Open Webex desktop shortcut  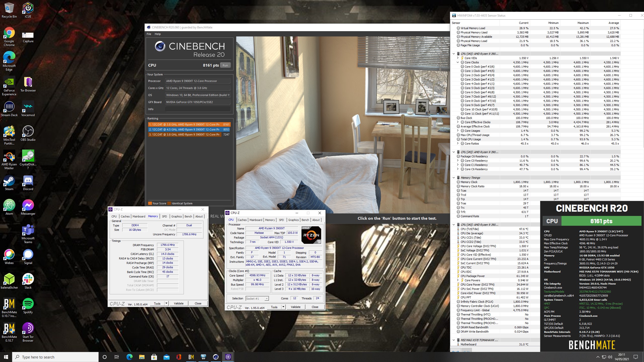[x=9, y=257]
